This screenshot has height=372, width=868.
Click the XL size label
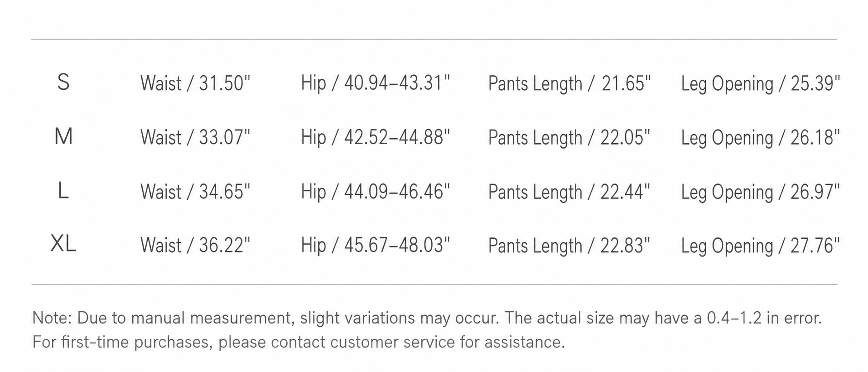click(x=63, y=244)
